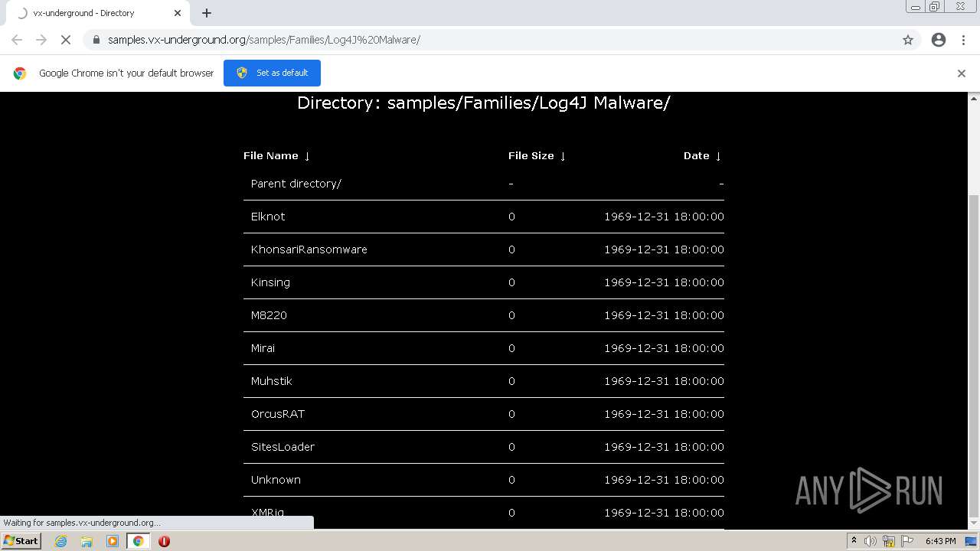
Task: Open the Elknot folder
Action: (x=268, y=217)
